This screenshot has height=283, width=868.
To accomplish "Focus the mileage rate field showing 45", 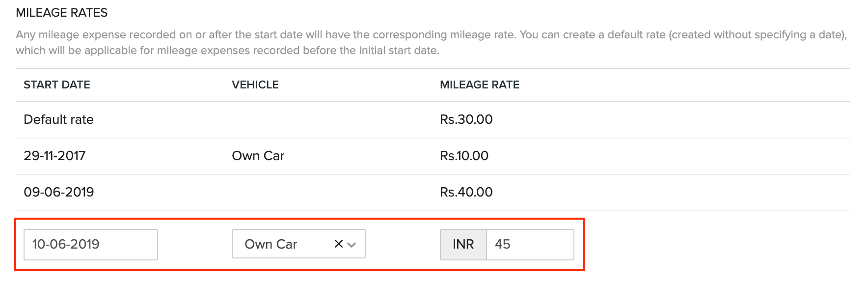I will tap(529, 244).
